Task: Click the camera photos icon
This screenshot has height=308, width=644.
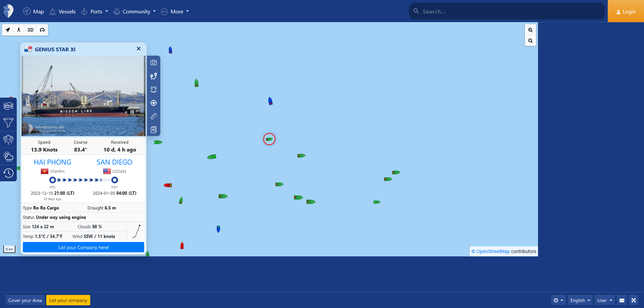Action: (154, 62)
